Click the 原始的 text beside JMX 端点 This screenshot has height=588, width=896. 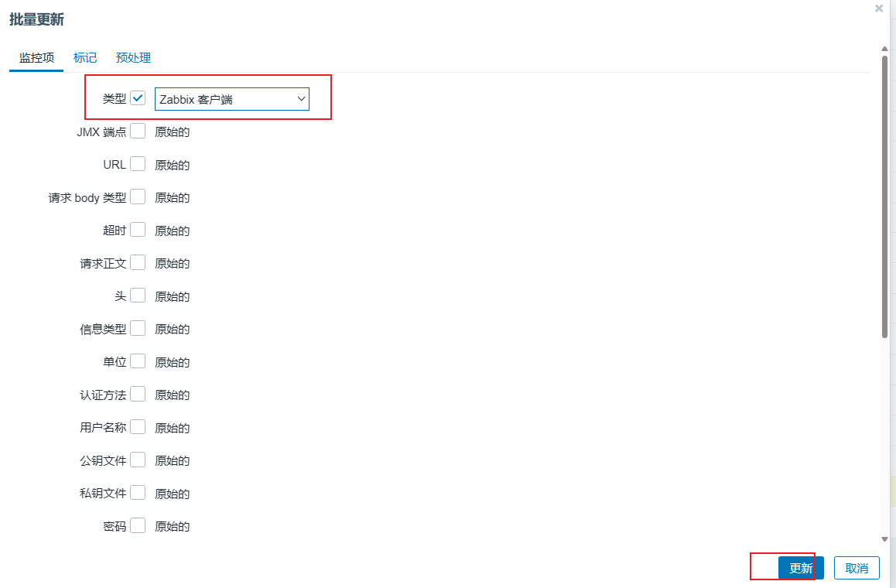(172, 132)
